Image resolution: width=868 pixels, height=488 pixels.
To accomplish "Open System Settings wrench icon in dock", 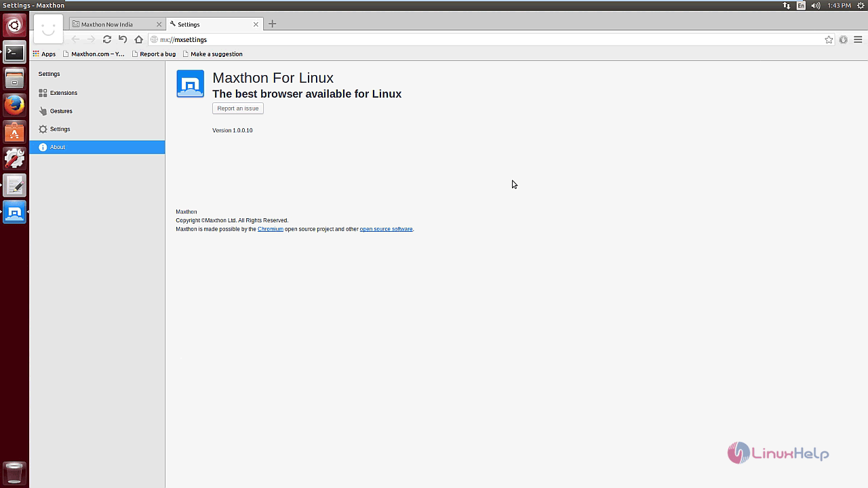I will click(14, 158).
